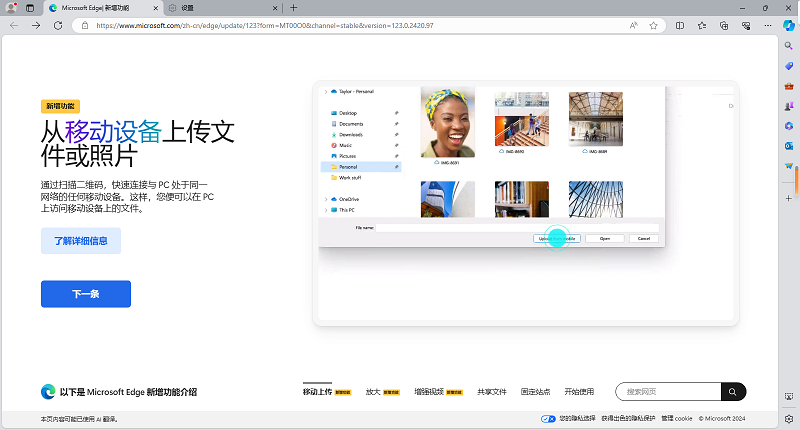Viewport: 800px width, 430px height.
Task: Open Drop paper plane in sidebar
Action: 789,166
